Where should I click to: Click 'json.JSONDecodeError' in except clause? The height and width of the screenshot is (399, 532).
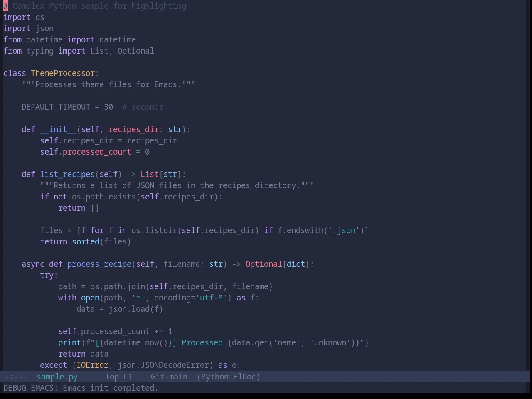click(x=163, y=365)
